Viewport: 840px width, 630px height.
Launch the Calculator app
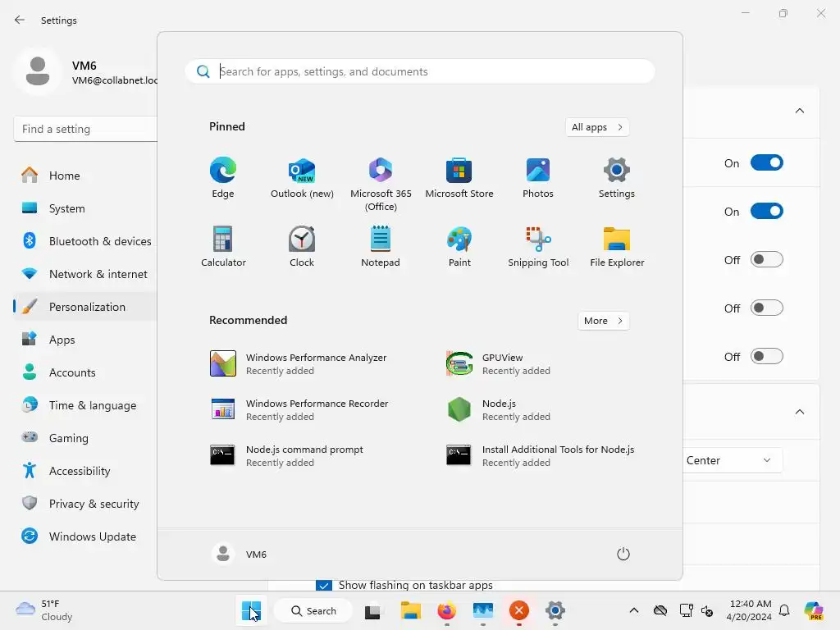[223, 247]
